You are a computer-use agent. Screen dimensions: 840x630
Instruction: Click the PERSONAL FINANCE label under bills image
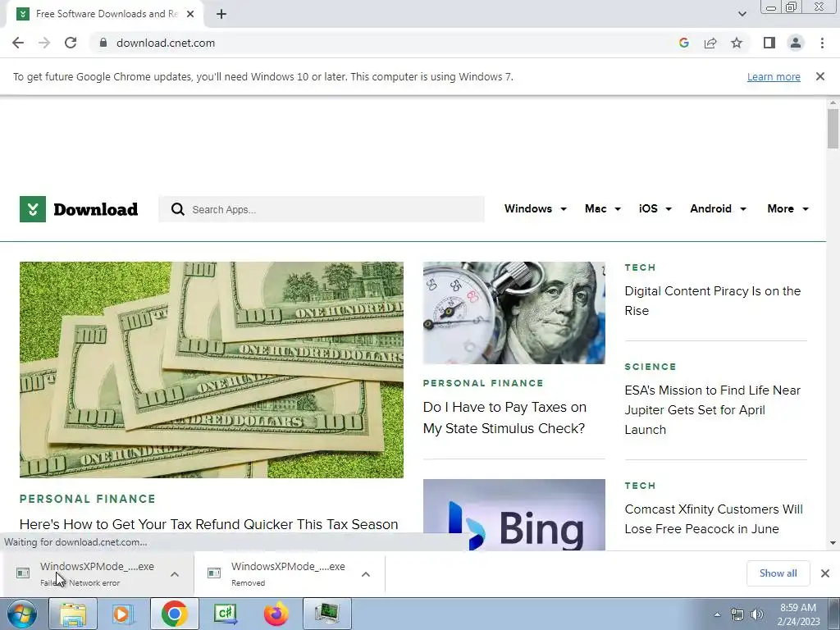click(87, 499)
